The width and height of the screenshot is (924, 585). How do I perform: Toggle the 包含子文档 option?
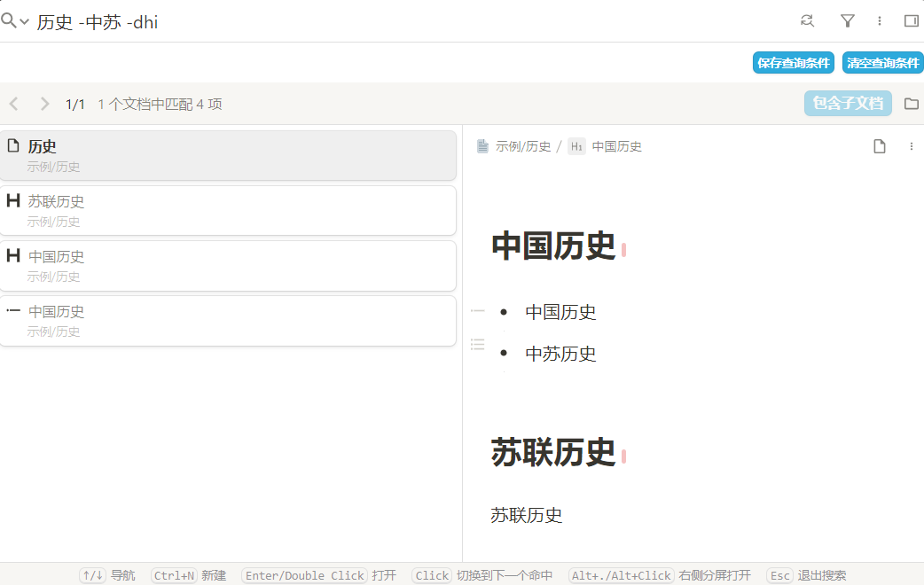click(848, 103)
